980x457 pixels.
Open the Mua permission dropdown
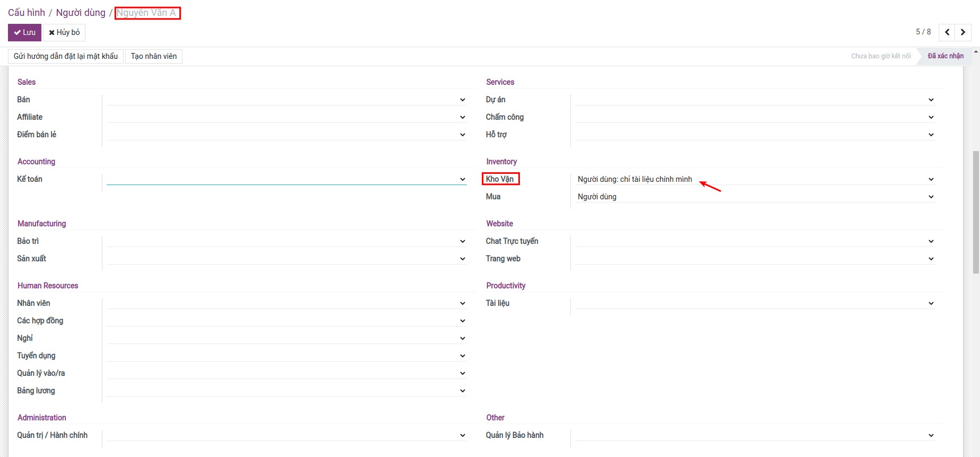(x=754, y=197)
